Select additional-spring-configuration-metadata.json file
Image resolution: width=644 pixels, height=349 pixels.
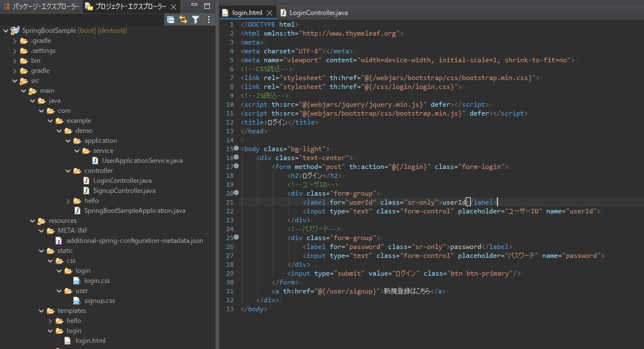(134, 241)
